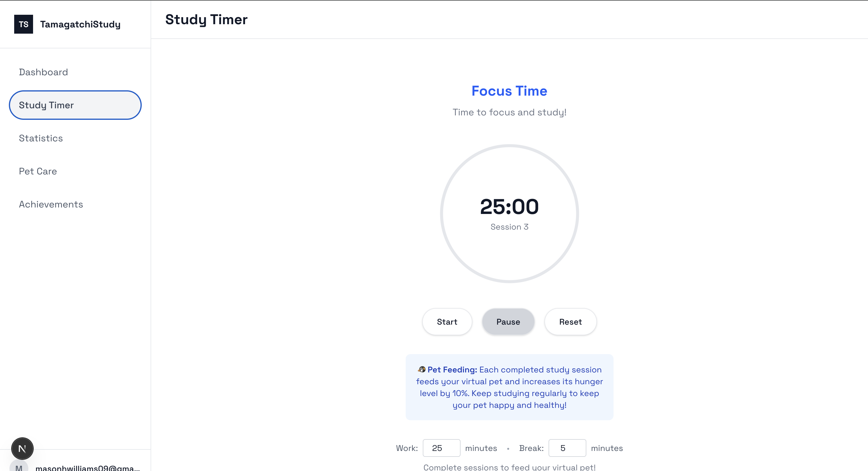The height and width of the screenshot is (471, 868).
Task: Open the Dashboard page
Action: [43, 72]
